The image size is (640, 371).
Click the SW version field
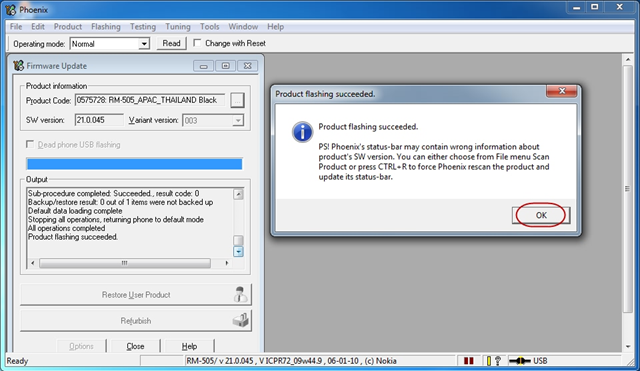coord(99,120)
